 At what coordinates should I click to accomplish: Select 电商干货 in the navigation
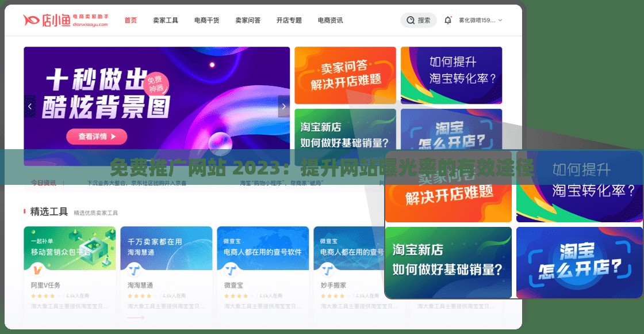point(206,20)
